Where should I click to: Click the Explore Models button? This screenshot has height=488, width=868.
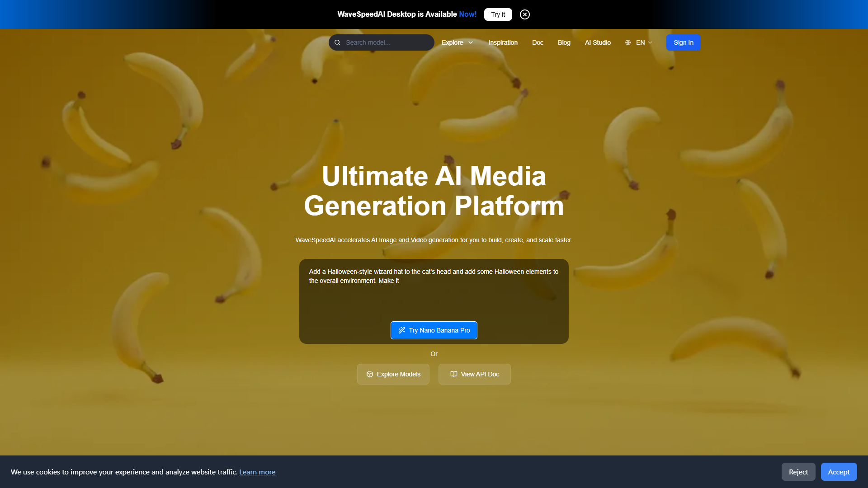(393, 374)
